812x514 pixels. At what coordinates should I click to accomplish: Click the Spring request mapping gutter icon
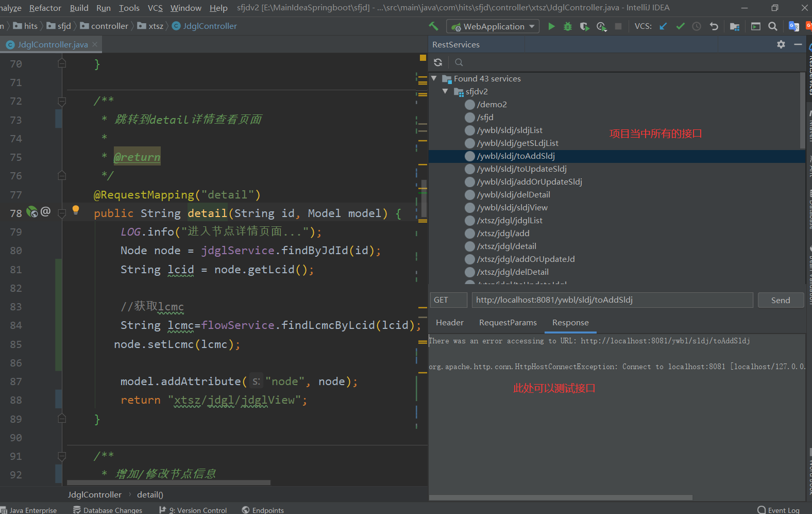tap(32, 211)
